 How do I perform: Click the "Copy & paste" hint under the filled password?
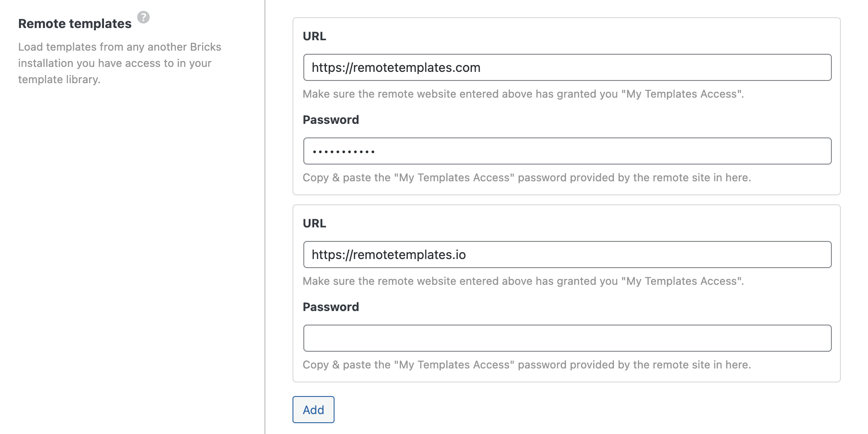526,178
